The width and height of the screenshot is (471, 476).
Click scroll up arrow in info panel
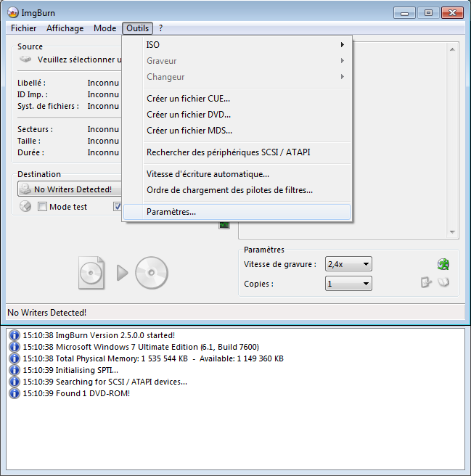tap(452, 49)
